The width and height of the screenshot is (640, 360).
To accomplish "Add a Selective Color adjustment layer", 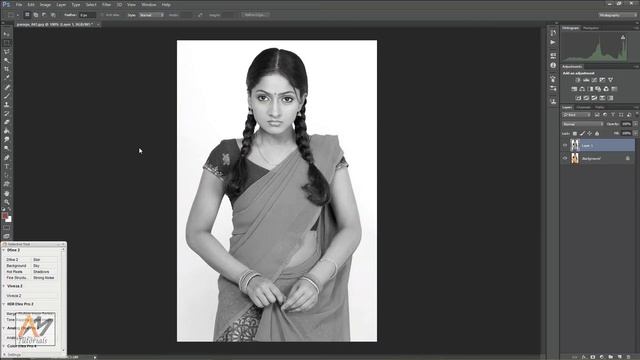I will pos(602,98).
